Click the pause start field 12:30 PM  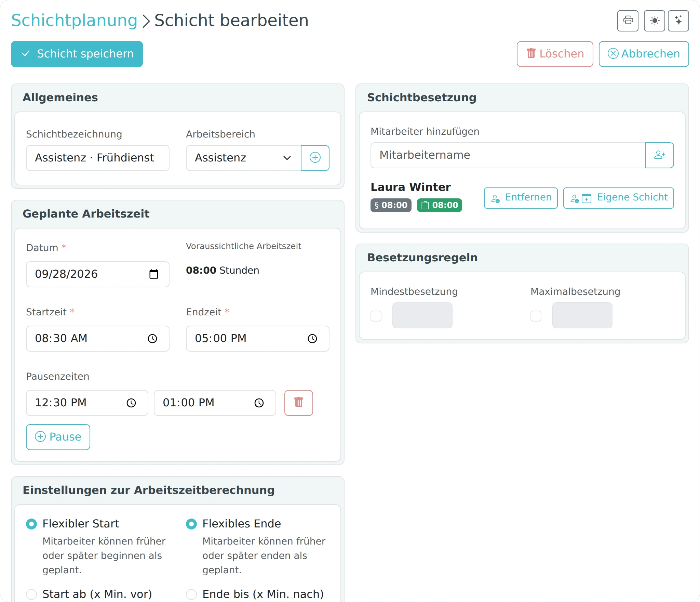(87, 403)
